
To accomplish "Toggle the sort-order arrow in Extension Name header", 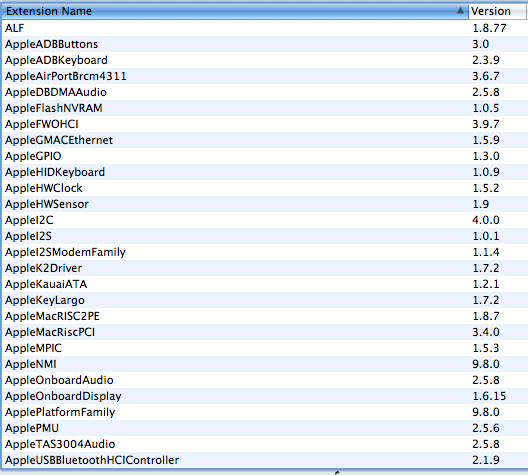I will 460,11.
